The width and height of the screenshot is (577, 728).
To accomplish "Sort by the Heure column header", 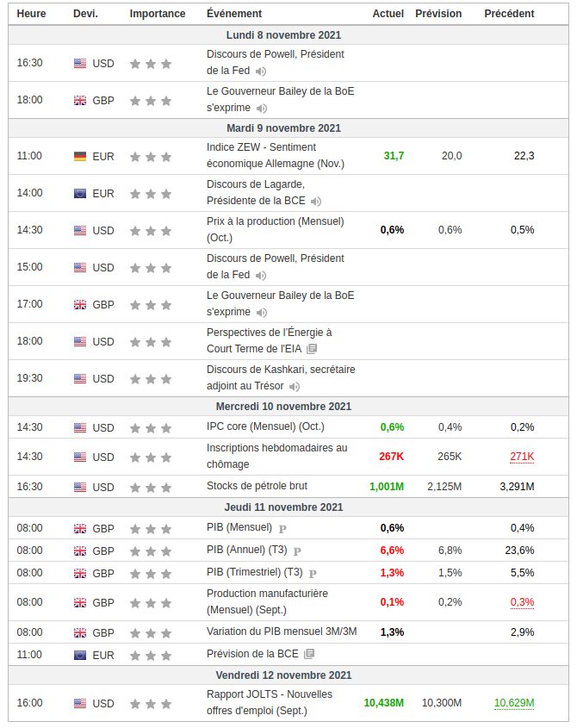I will [x=32, y=14].
